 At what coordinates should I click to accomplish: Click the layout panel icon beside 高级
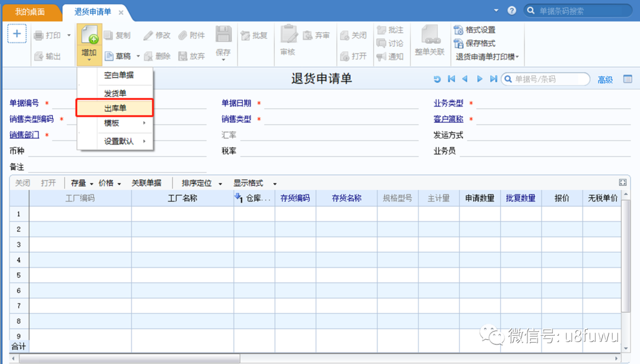[x=628, y=79]
